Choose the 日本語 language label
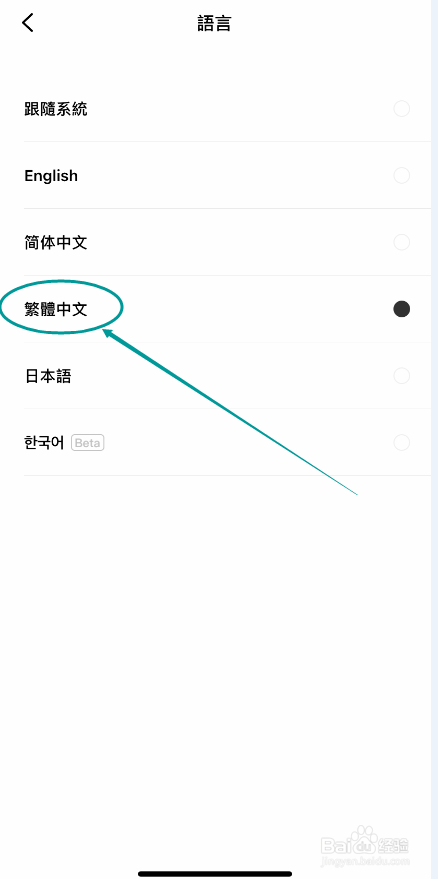Image resolution: width=438 pixels, height=879 pixels. click(x=48, y=376)
